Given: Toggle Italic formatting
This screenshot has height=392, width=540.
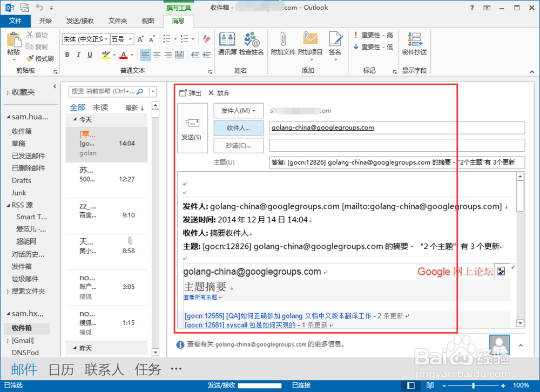Looking at the screenshot, I should pyautogui.click(x=78, y=55).
